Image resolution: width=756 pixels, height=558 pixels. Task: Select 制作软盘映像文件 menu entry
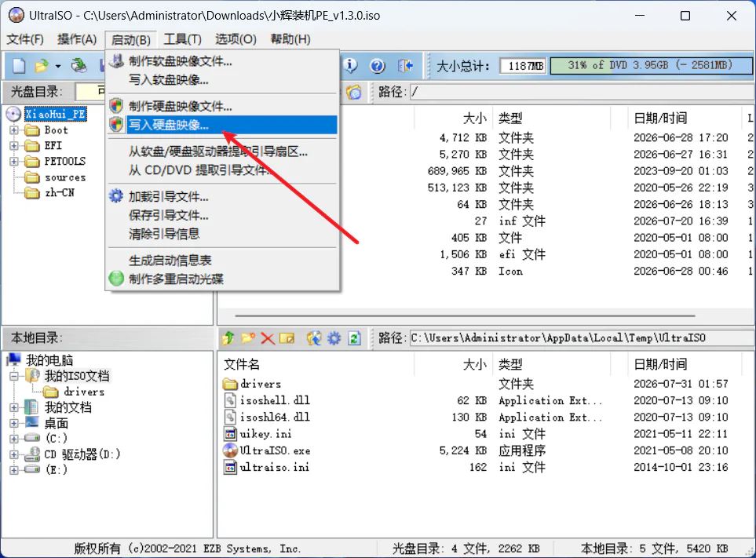tap(222, 61)
